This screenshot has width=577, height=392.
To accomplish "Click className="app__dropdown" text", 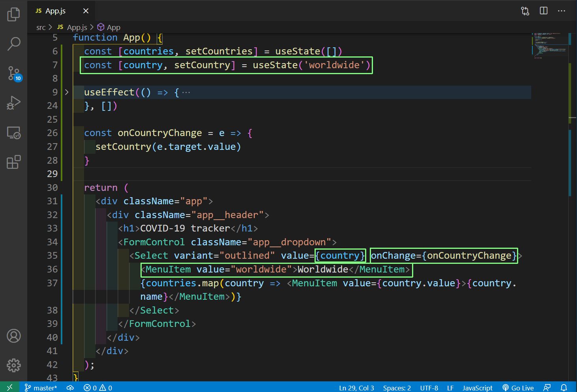I will [261, 242].
